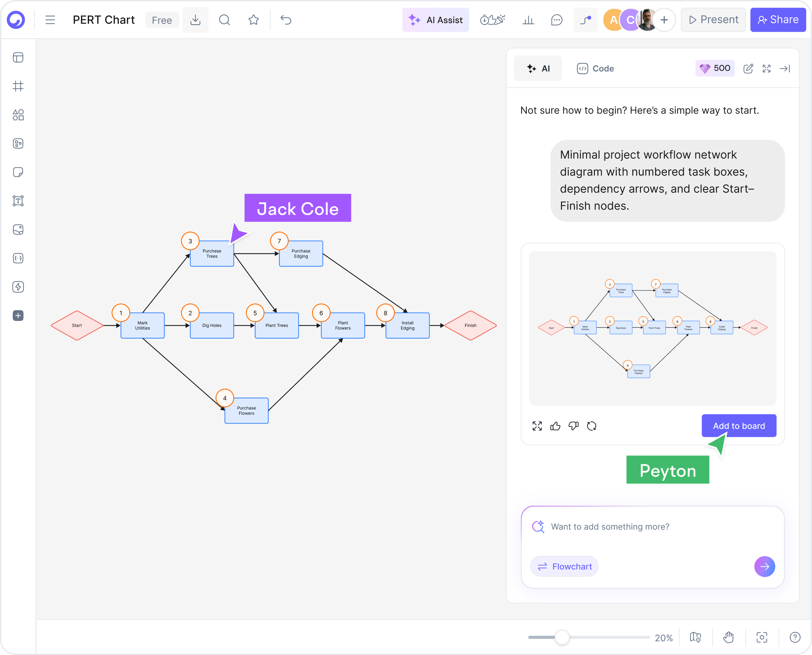Select the sticky note tool
This screenshot has height=655, width=812.
coord(18,172)
